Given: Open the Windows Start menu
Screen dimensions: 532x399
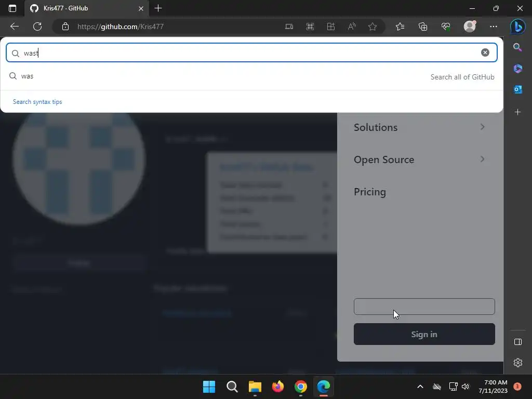Looking at the screenshot, I should tap(209, 387).
